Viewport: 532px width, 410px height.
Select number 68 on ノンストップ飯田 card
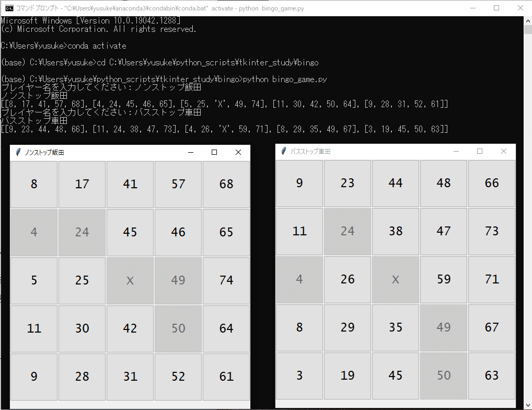tap(226, 184)
